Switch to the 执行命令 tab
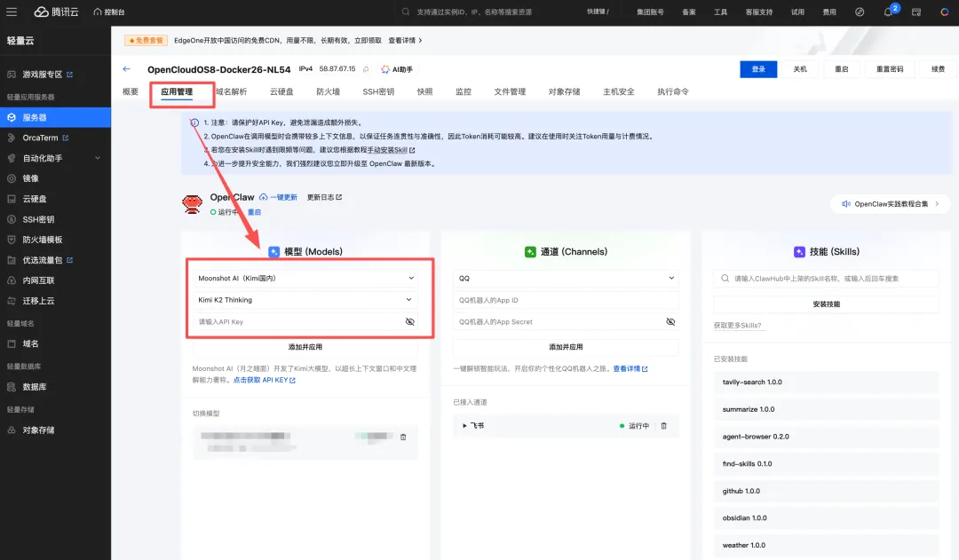This screenshot has height=560, width=959. (x=673, y=91)
